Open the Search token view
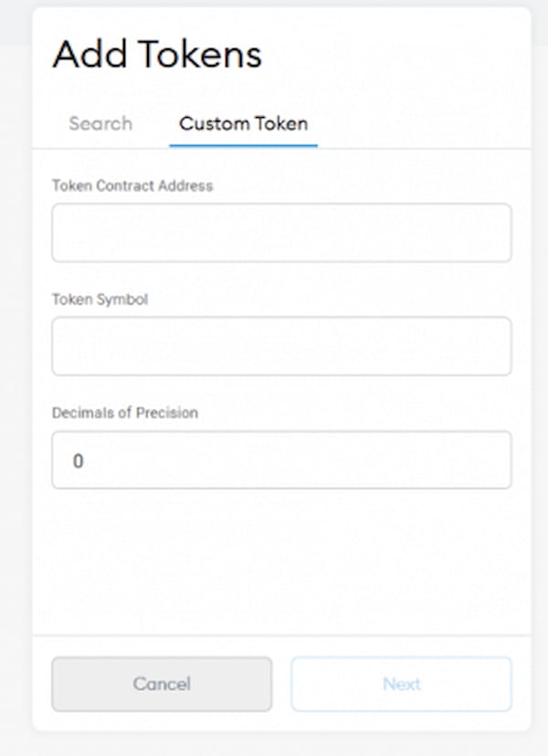The image size is (548, 756). coord(100,123)
